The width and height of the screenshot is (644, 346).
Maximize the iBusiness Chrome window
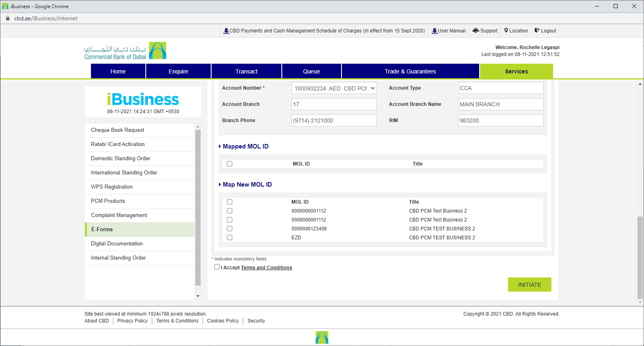pyautogui.click(x=616, y=6)
